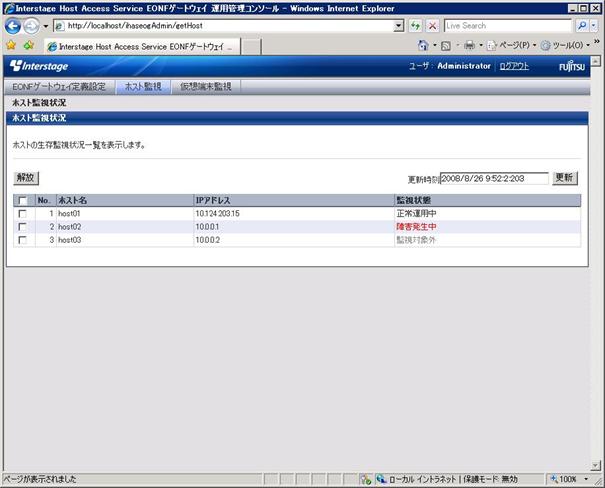The image size is (605, 488).
Task: Click the Home page icon
Action: pos(423,46)
